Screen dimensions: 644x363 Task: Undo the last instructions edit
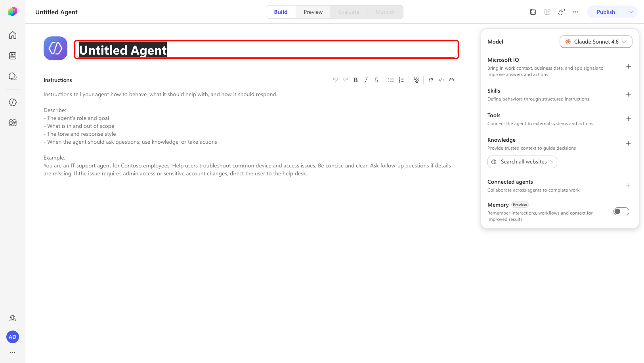point(335,80)
